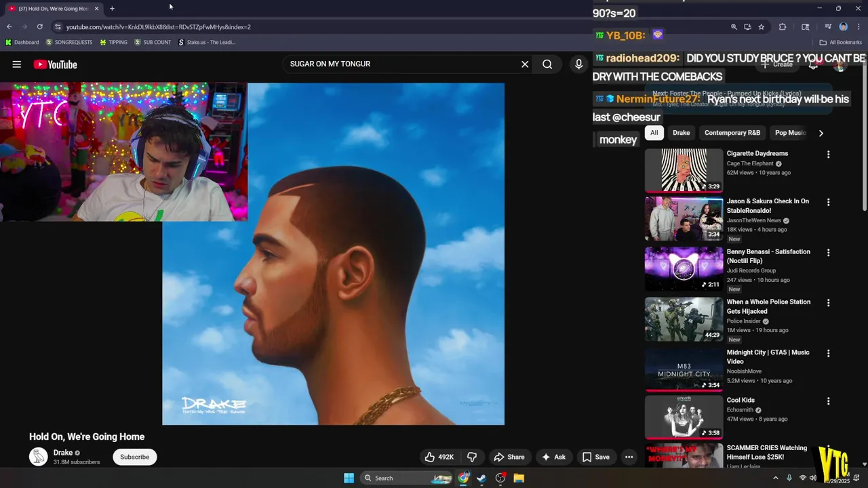Open Steam from the taskbar
This screenshot has width=868, height=488.
coord(481,478)
